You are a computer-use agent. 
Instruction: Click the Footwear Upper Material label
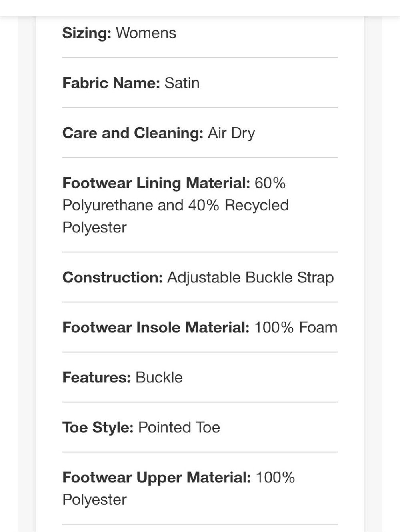point(157,478)
